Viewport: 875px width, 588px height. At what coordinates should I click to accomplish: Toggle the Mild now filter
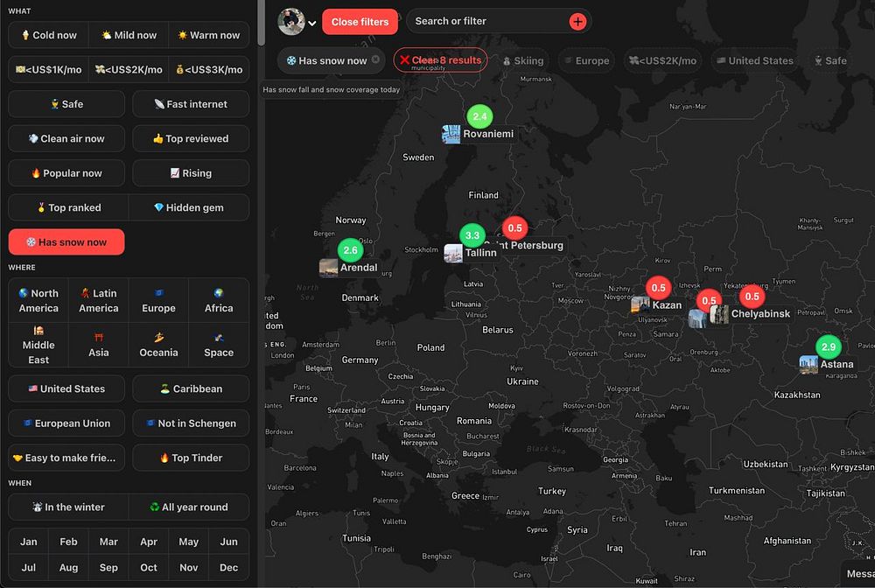pos(129,35)
